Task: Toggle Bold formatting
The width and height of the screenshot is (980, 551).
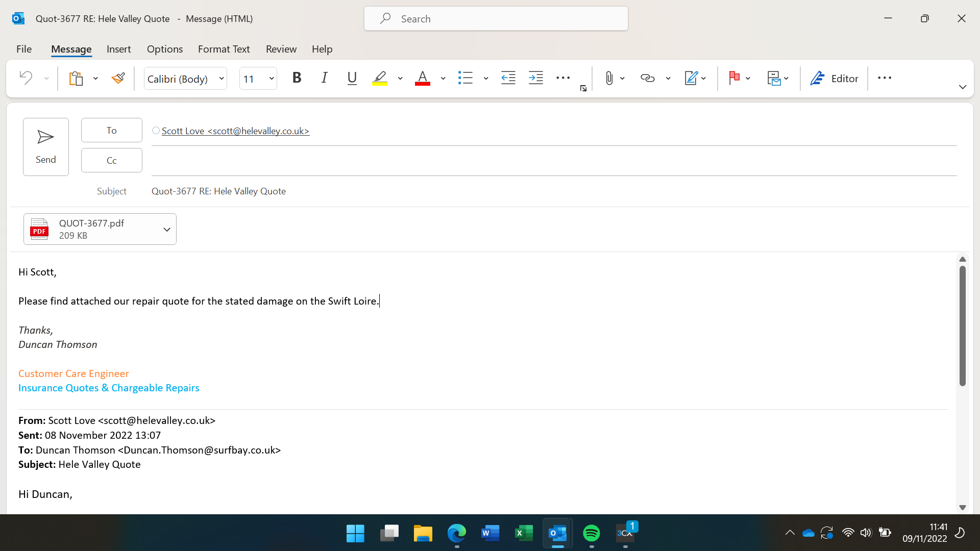Action: (x=297, y=78)
